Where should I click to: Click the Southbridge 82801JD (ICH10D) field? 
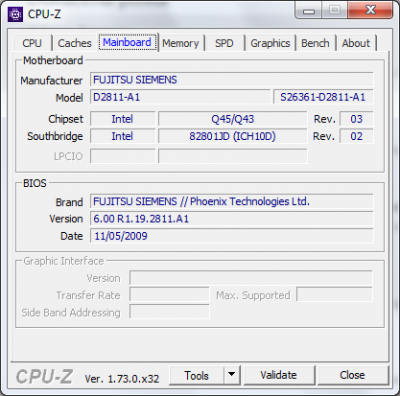[x=233, y=136]
